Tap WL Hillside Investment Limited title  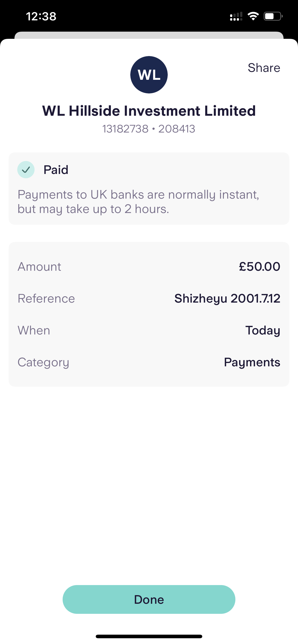point(149,111)
